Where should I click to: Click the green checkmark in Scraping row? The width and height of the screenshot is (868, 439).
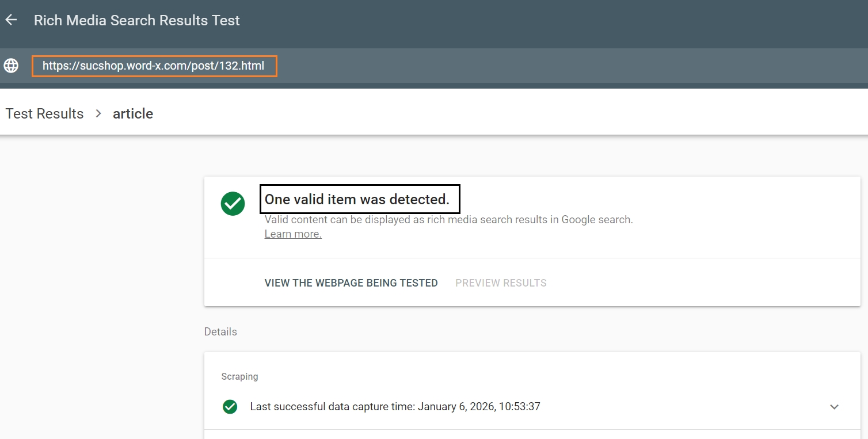point(230,407)
